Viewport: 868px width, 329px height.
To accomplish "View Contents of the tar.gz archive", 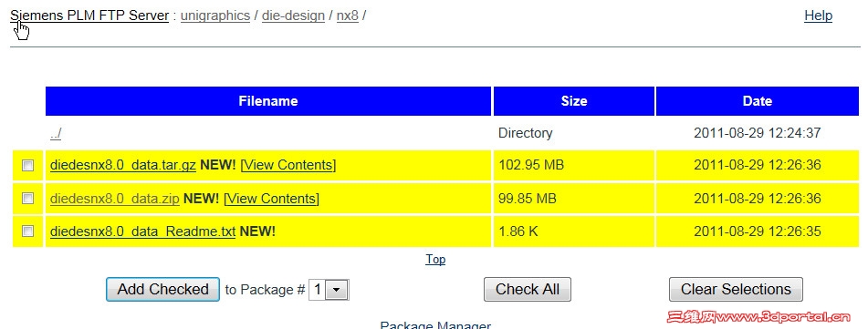I will pos(288,165).
